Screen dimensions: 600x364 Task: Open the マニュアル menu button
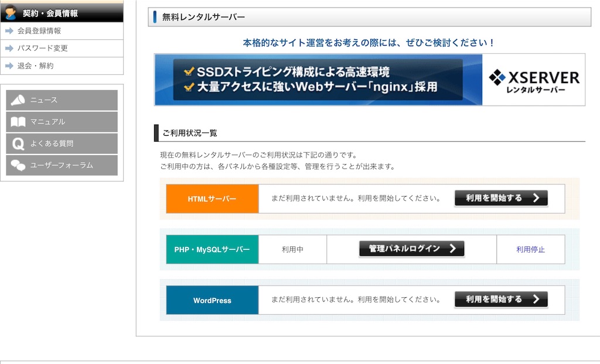point(62,122)
